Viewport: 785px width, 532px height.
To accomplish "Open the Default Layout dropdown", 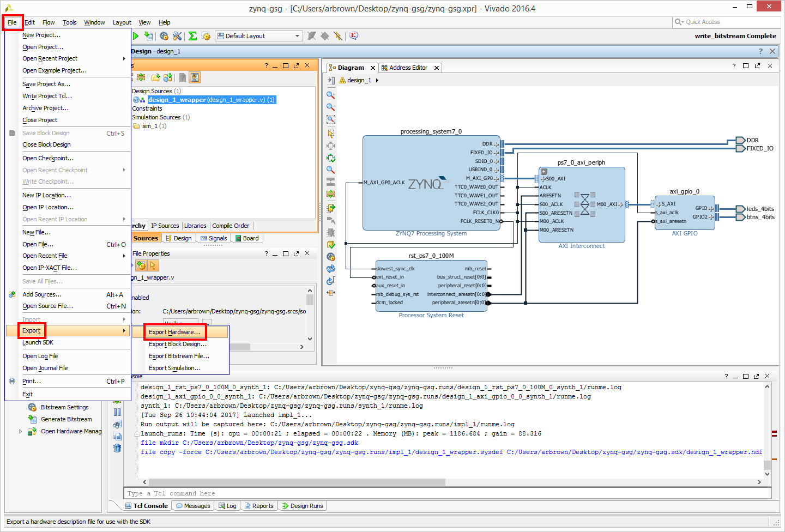I will tap(259, 36).
